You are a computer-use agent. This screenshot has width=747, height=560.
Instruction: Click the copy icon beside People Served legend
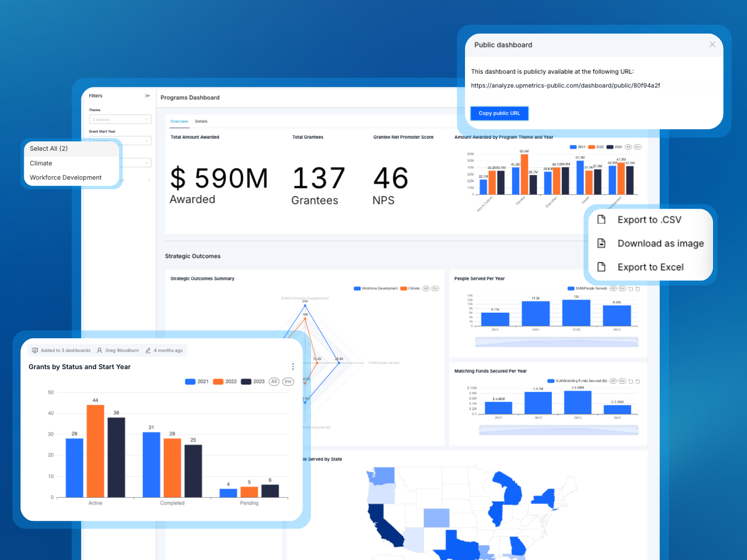[630, 288]
